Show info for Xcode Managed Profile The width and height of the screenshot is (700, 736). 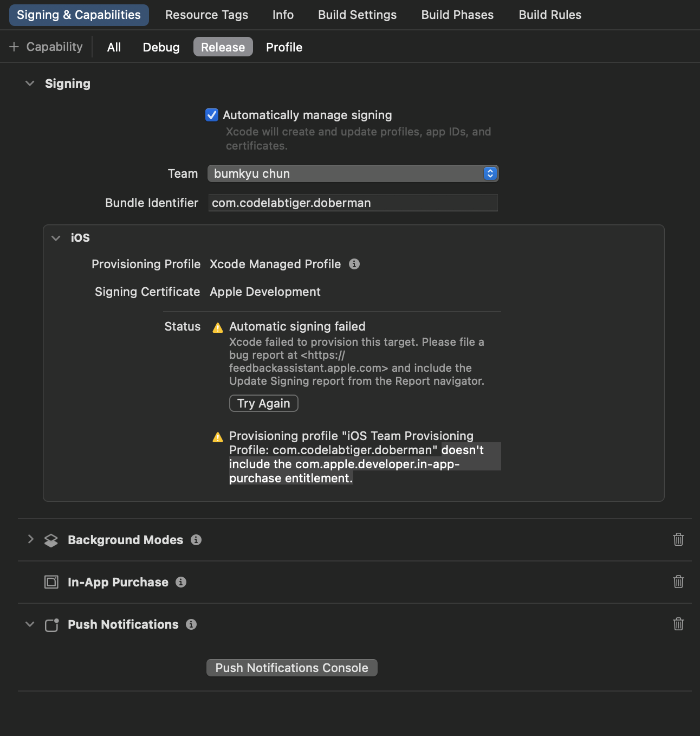pyautogui.click(x=354, y=264)
